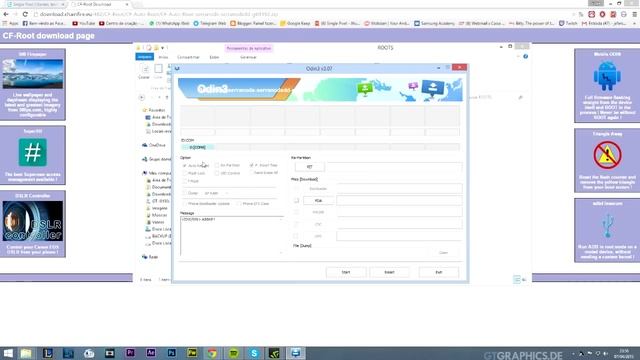The height and width of the screenshot is (360, 640).
Task: Toggle LED Control checkbox
Action: [217, 173]
